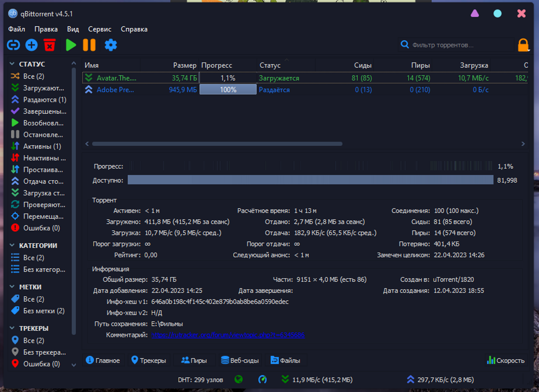Focus the torrent filter search field
Viewport: 539px width, 392px height.
[x=456, y=45]
